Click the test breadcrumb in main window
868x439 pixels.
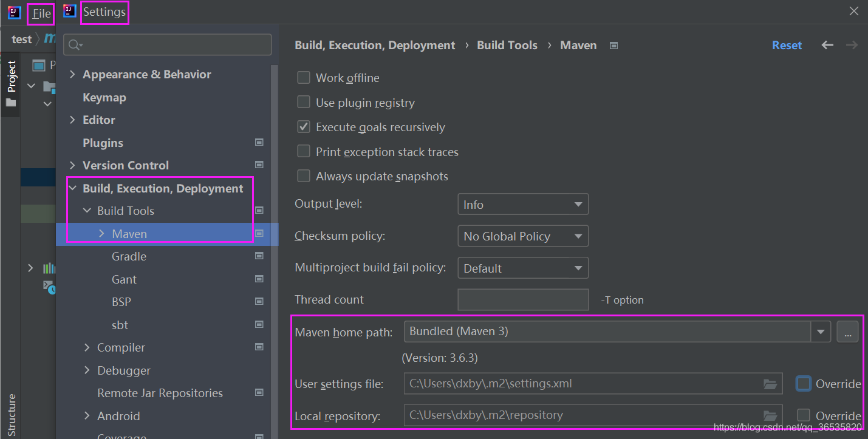[x=21, y=39]
